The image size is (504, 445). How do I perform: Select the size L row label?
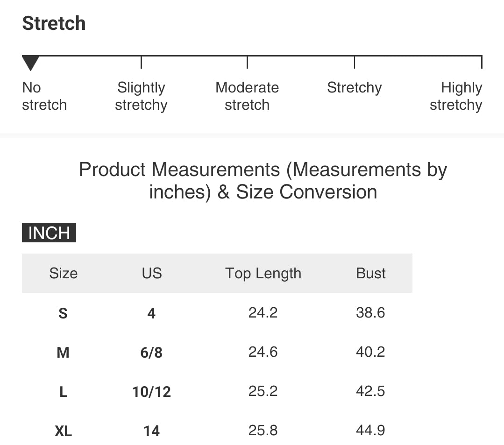(x=63, y=391)
